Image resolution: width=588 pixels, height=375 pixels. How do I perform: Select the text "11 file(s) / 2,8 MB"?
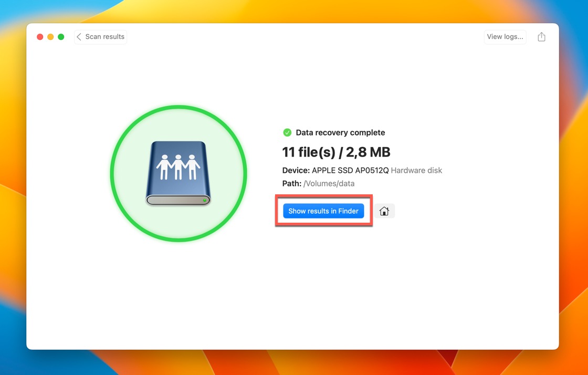coord(336,152)
